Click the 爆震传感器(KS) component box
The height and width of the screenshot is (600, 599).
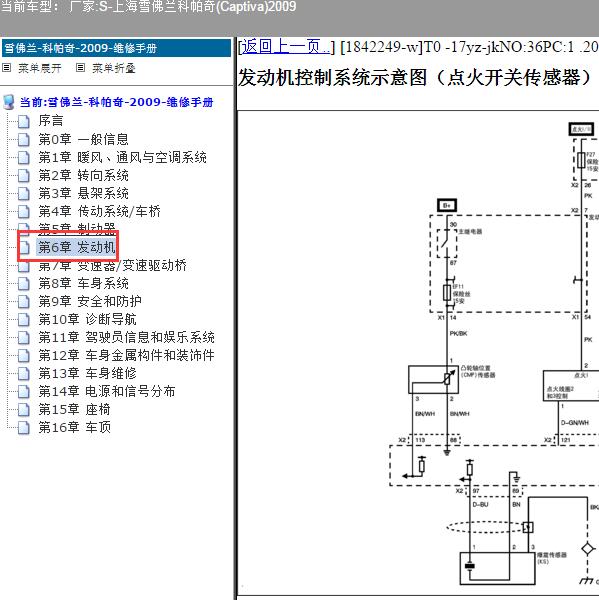497,568
